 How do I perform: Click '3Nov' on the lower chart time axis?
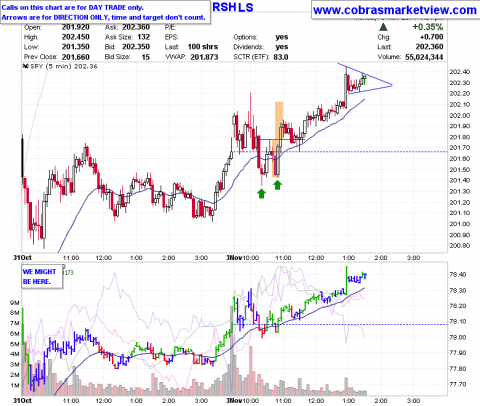[x=234, y=400]
